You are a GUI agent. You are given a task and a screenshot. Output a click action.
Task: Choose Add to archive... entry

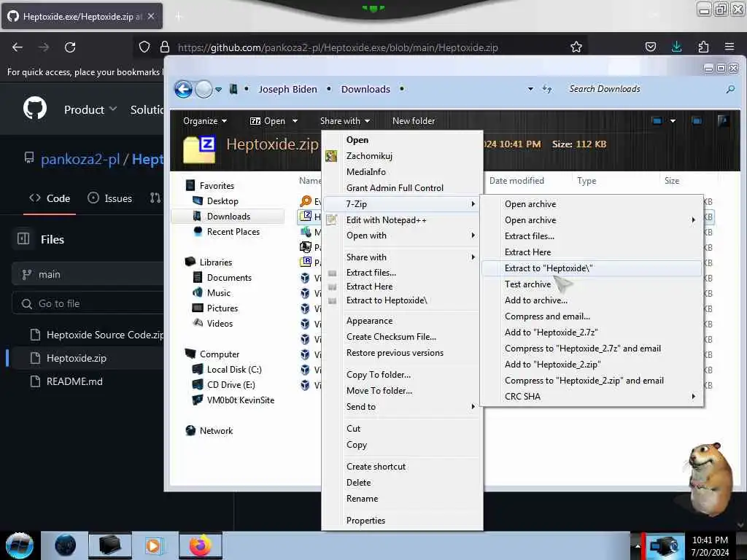[592, 300]
